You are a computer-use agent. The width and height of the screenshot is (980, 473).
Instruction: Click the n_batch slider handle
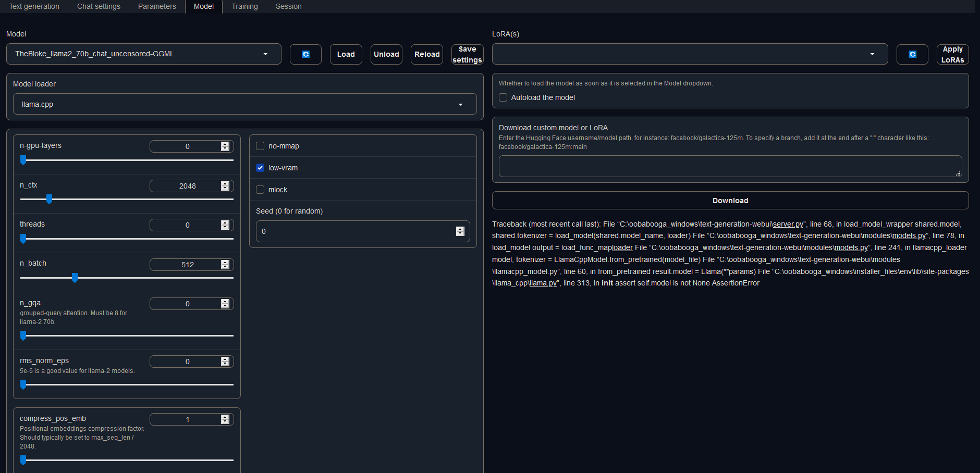pyautogui.click(x=75, y=278)
